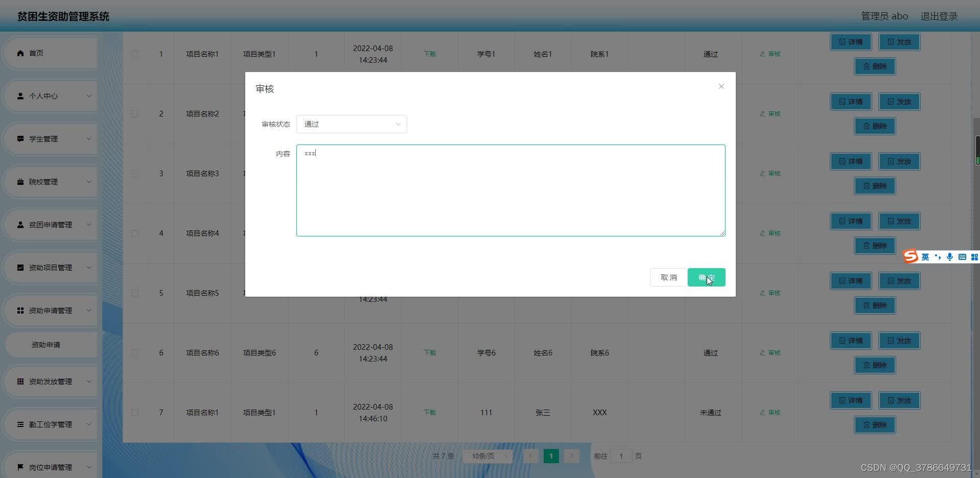Toggle the Sogou 英 language mode

[x=925, y=257]
